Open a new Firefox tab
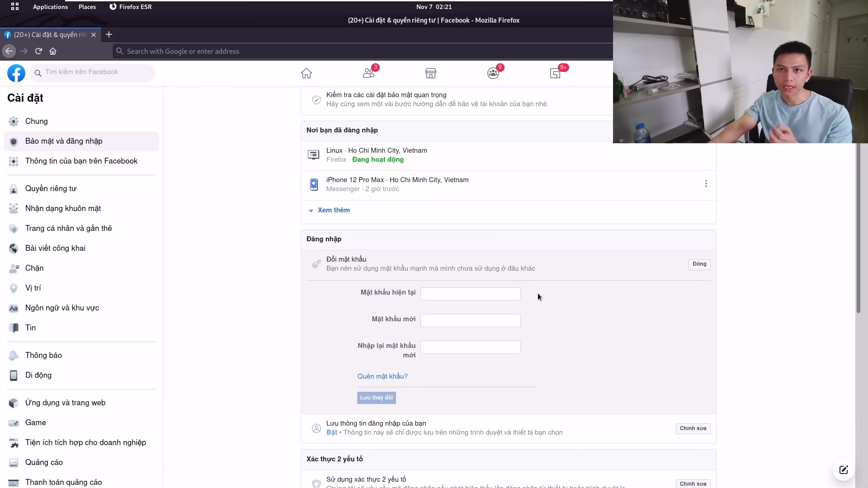This screenshot has height=488, width=868. click(x=109, y=34)
